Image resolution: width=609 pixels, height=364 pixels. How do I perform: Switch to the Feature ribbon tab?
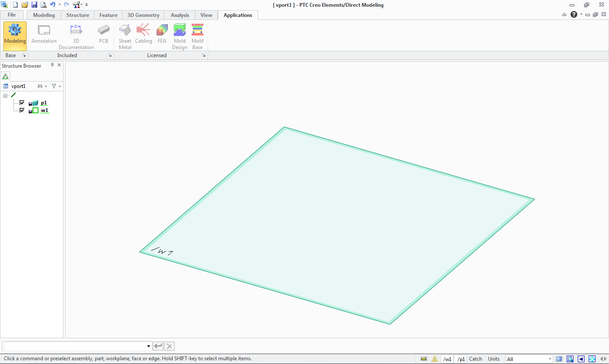pos(109,15)
